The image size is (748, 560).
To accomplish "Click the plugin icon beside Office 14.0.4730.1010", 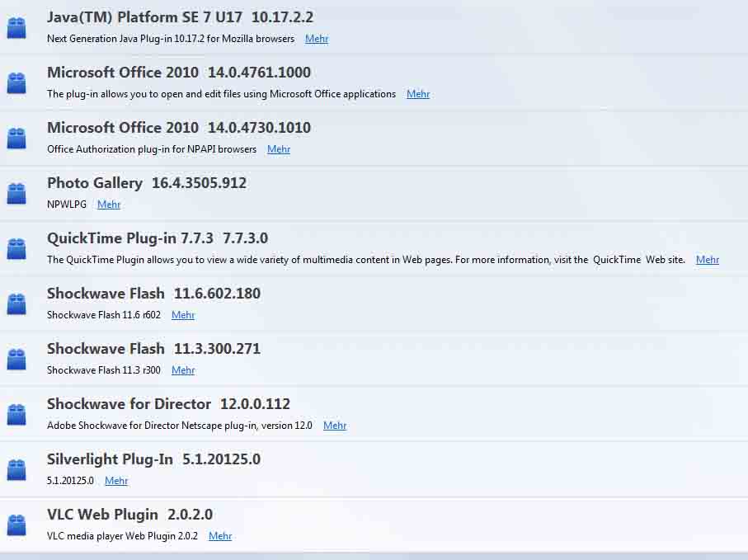I will coord(16,139).
